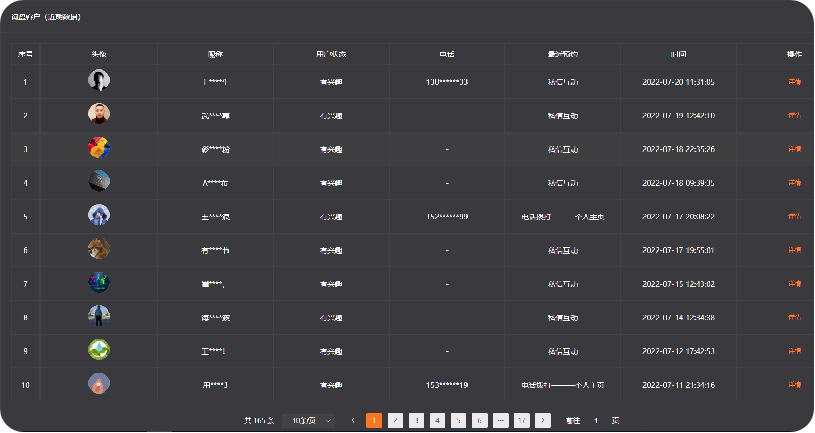Open details link for row 1

pyautogui.click(x=794, y=82)
